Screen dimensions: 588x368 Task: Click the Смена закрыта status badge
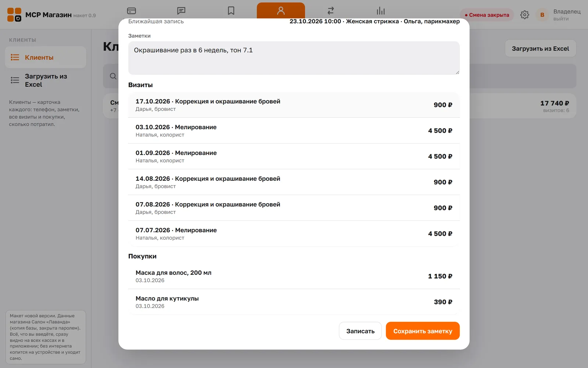click(x=487, y=15)
